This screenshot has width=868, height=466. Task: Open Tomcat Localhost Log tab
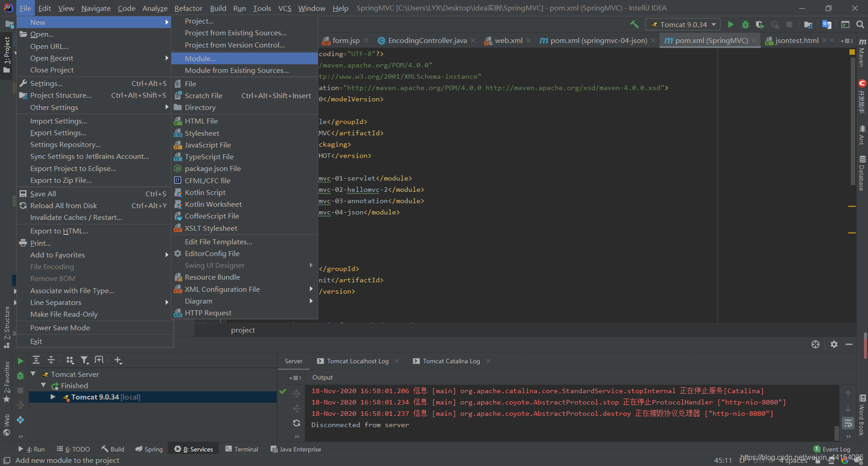click(x=357, y=361)
